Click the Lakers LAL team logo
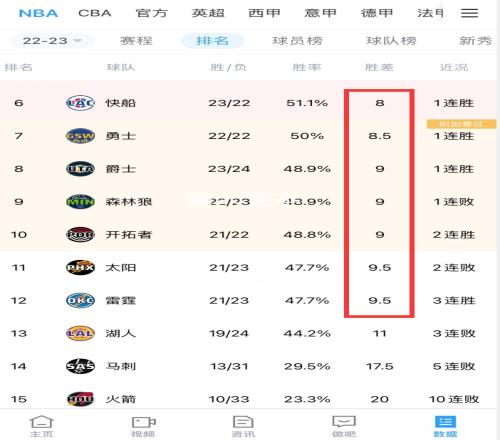Image resolution: width=500 pixels, height=440 pixels. [x=80, y=333]
